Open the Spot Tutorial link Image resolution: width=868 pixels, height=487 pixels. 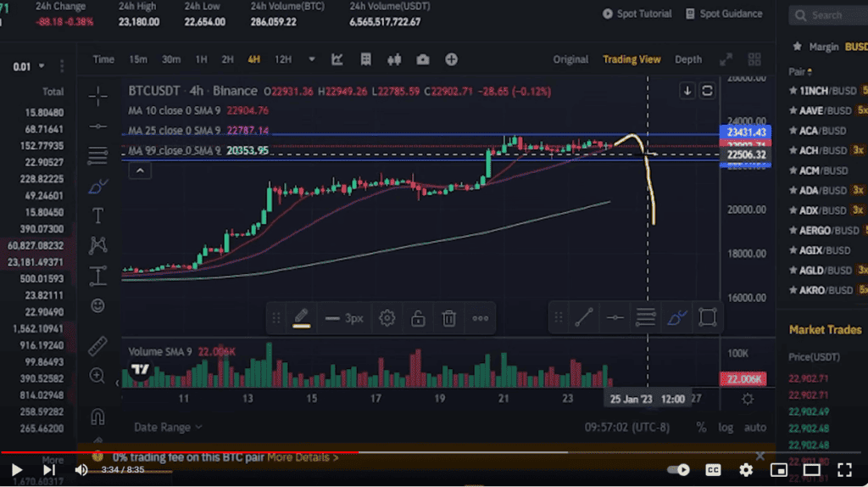point(637,14)
